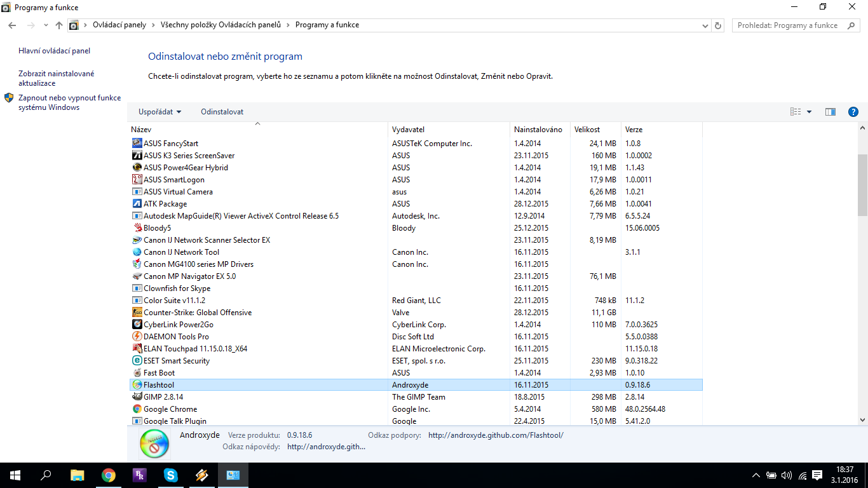This screenshot has height=488, width=868.
Task: Click the vertical scrollbar thumb
Action: (x=862, y=185)
